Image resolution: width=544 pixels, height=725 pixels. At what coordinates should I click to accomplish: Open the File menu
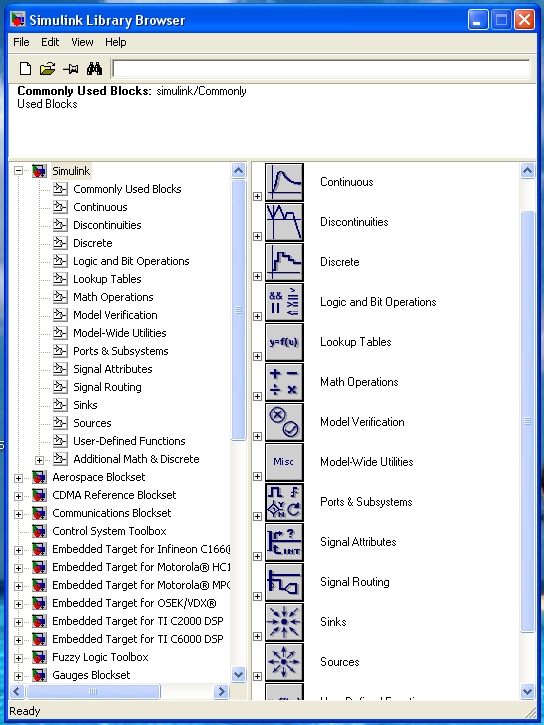21,42
